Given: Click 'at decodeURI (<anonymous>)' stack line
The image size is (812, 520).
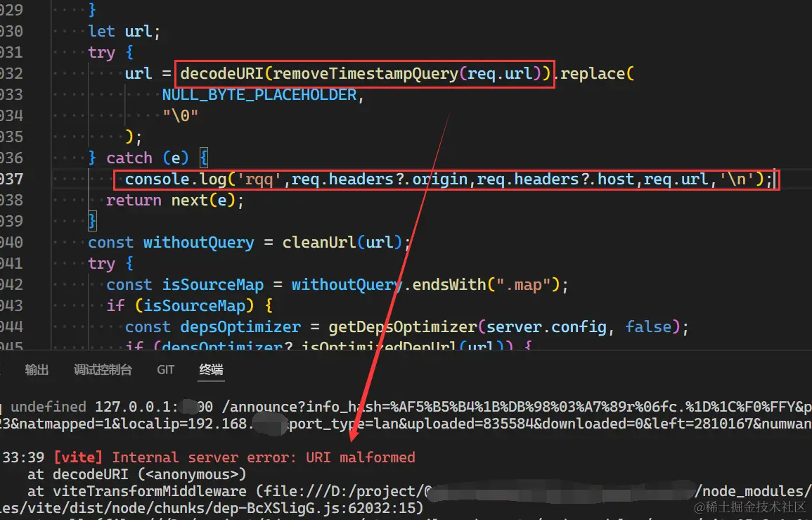Looking at the screenshot, I should [x=136, y=474].
